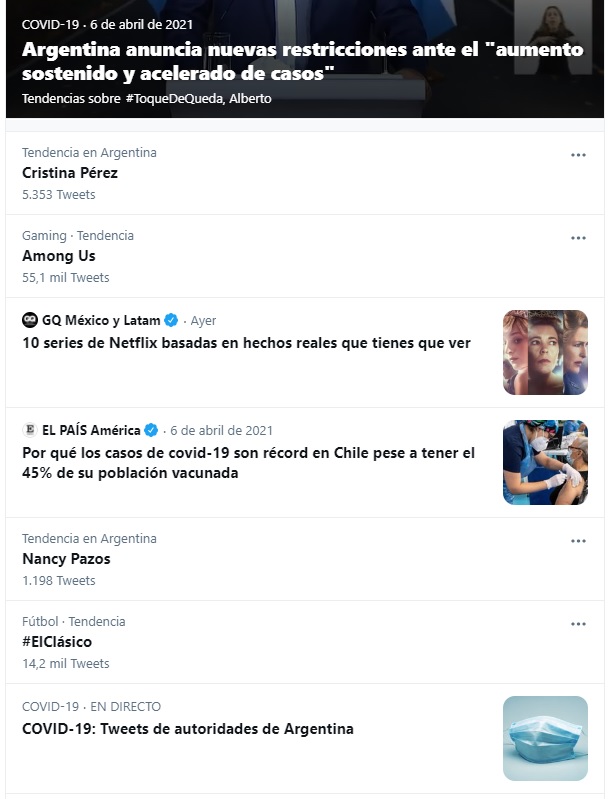Click EL PAÍS América verified badge
Screen dimensions: 609x799
[x=151, y=430]
